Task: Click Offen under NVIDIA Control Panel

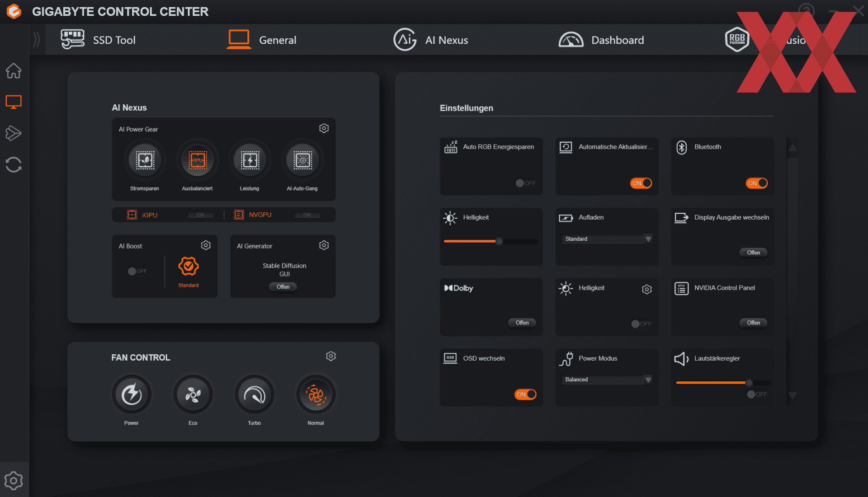Action: click(x=753, y=323)
